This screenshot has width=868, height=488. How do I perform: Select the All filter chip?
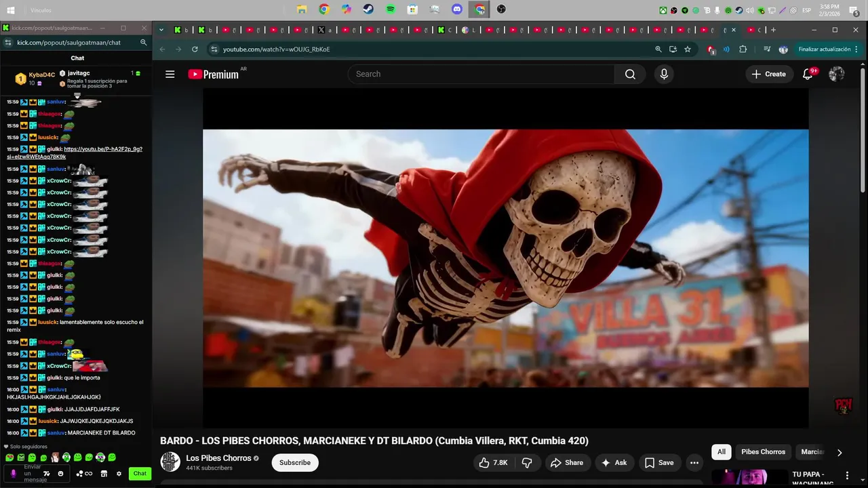pyautogui.click(x=722, y=452)
